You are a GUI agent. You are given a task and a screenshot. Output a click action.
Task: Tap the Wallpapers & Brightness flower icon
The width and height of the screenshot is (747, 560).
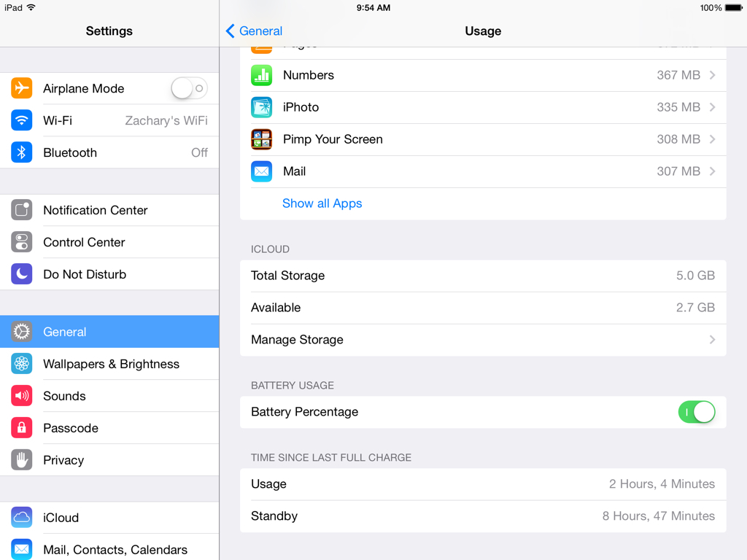(x=21, y=364)
